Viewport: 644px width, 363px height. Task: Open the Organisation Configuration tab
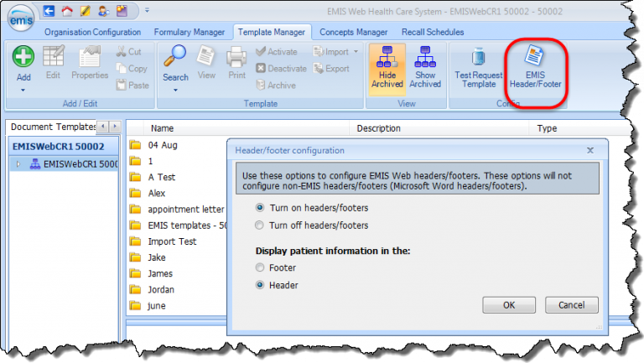93,32
